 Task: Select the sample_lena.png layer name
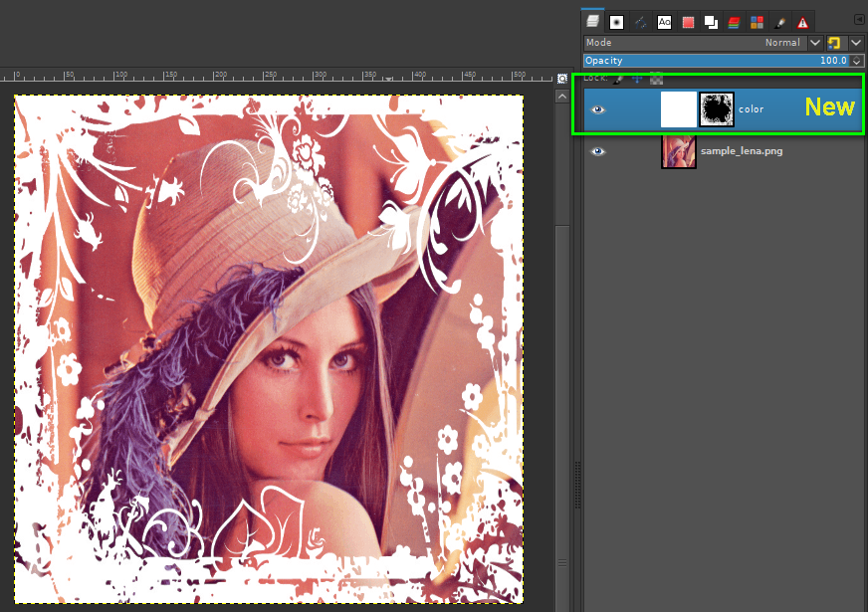coord(742,151)
